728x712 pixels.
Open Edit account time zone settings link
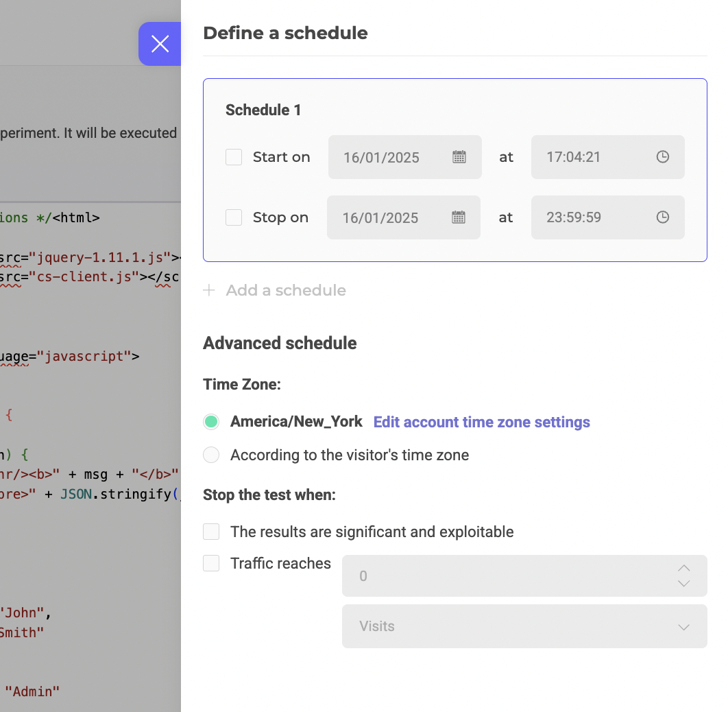point(481,422)
